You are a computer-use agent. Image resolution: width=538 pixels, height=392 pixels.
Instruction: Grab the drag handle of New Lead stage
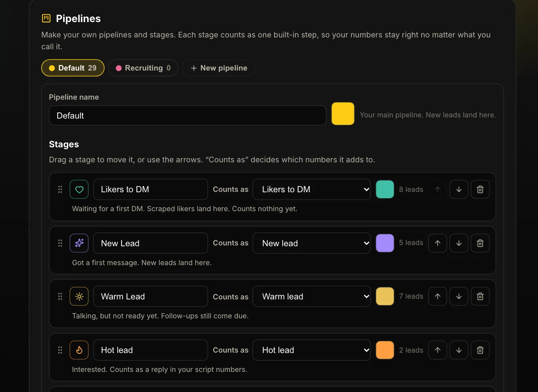click(x=60, y=243)
